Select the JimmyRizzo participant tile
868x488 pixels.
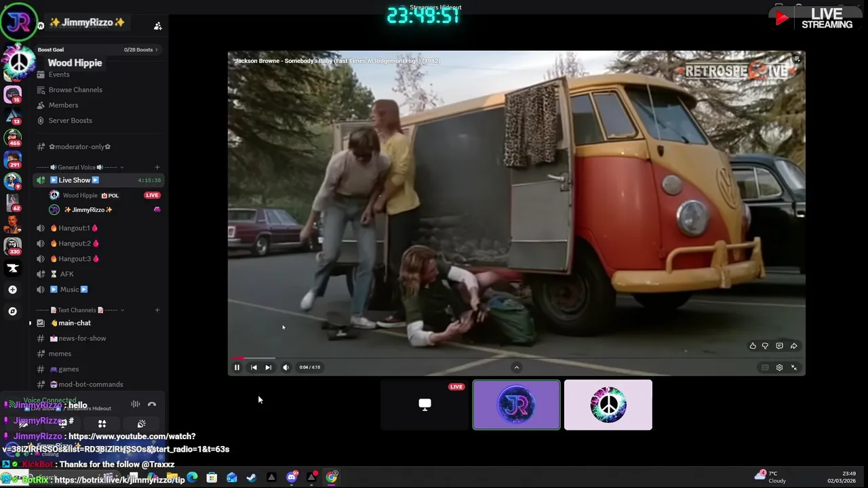tap(517, 405)
